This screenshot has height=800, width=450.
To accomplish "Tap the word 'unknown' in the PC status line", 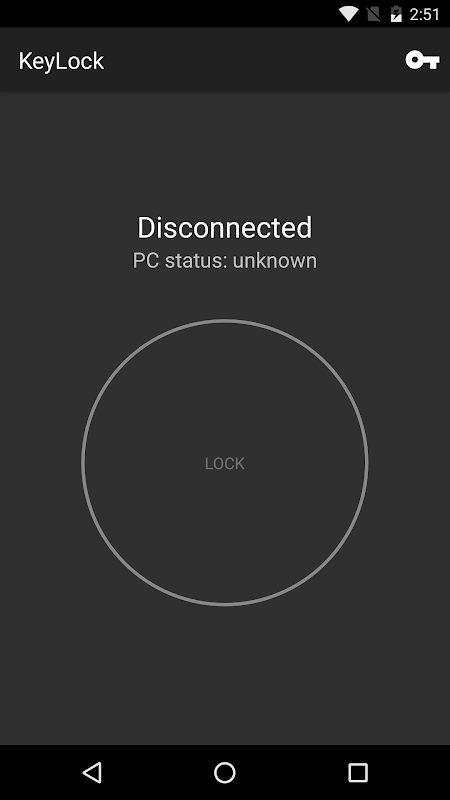I will tap(275, 260).
